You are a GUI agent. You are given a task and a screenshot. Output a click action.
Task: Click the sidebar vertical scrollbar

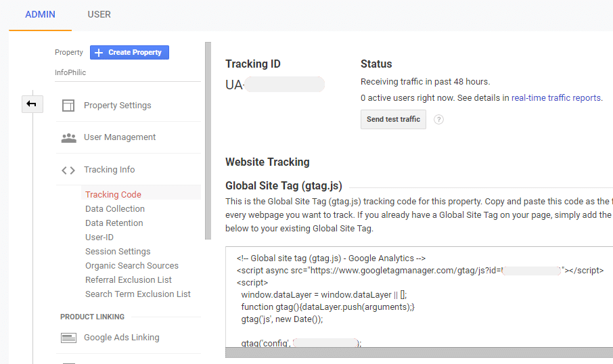(x=208, y=141)
